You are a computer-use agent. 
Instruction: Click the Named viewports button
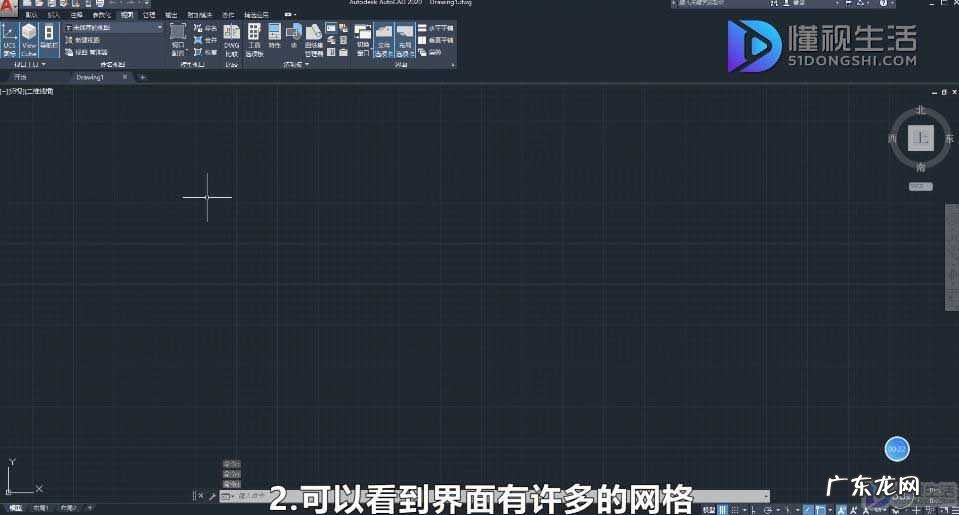pyautogui.click(x=206, y=28)
